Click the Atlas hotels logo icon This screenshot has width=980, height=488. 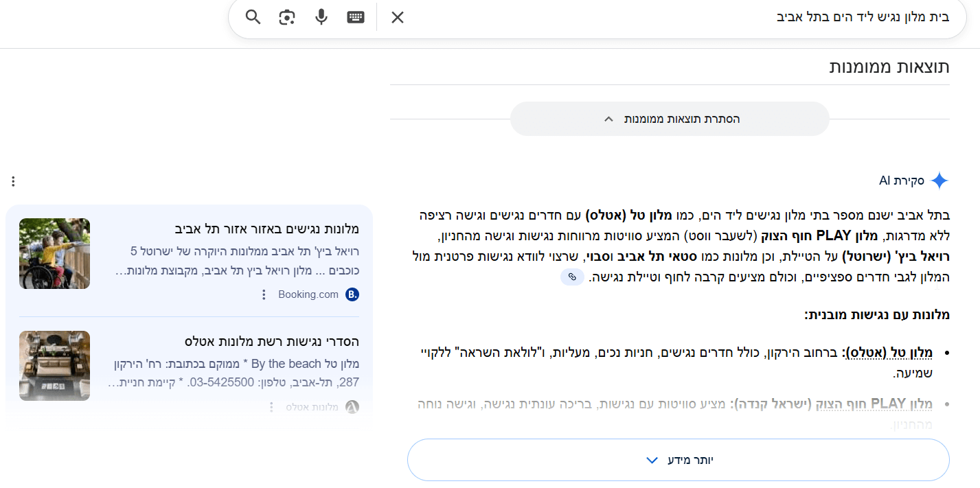click(351, 407)
